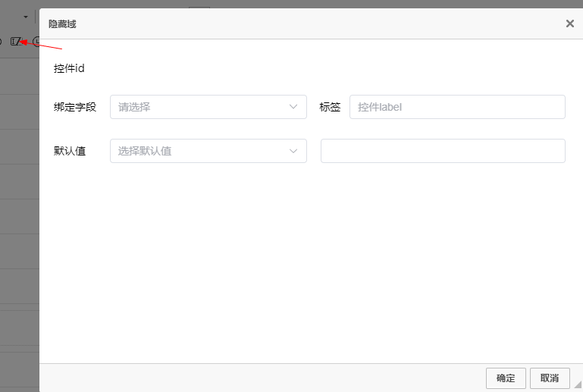
Task: Click the 标签 label text
Action: click(330, 107)
